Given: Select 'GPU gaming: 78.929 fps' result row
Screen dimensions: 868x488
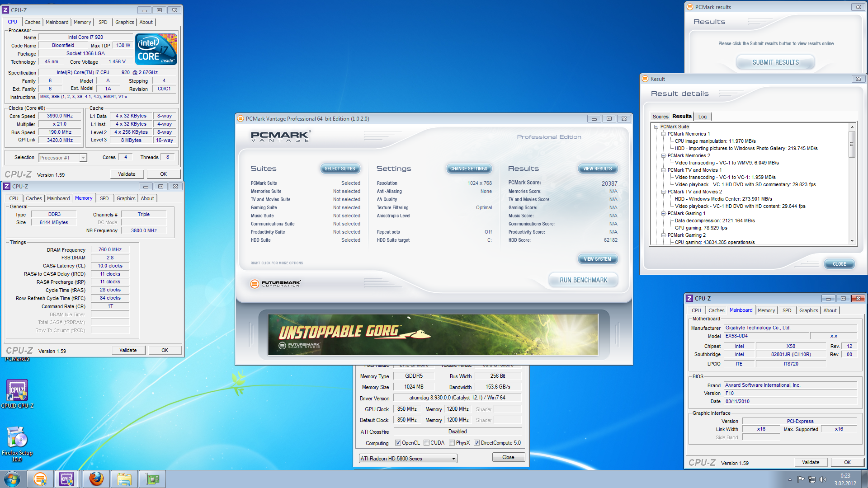Looking at the screenshot, I should pyautogui.click(x=701, y=228).
